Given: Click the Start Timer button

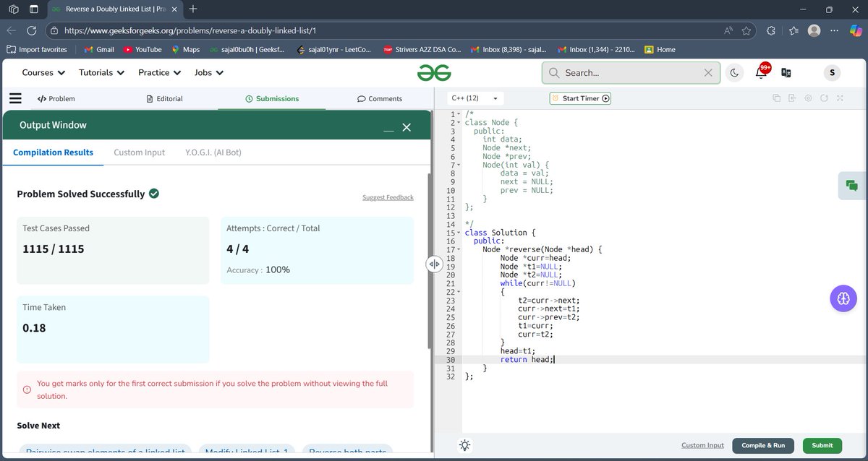Looking at the screenshot, I should 580,98.
